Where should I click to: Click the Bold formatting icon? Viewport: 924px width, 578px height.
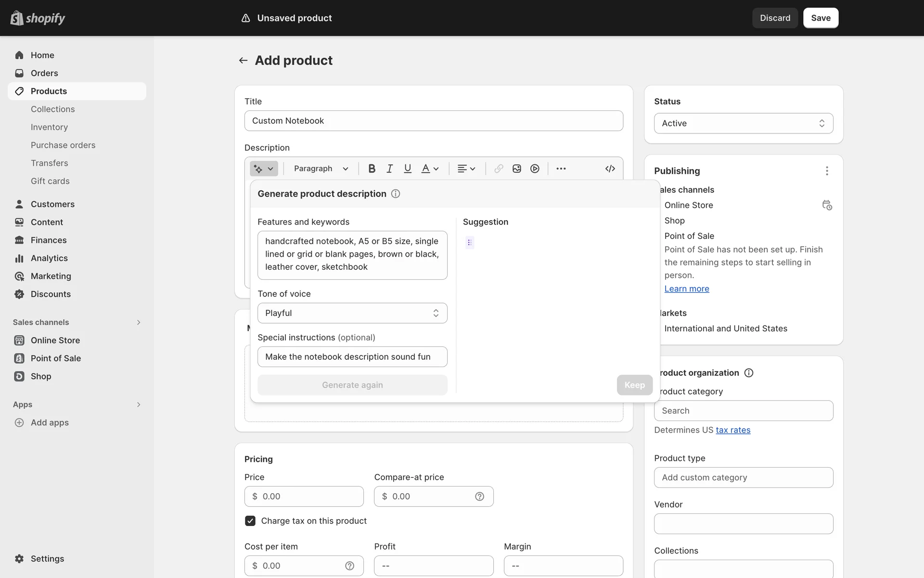coord(372,169)
